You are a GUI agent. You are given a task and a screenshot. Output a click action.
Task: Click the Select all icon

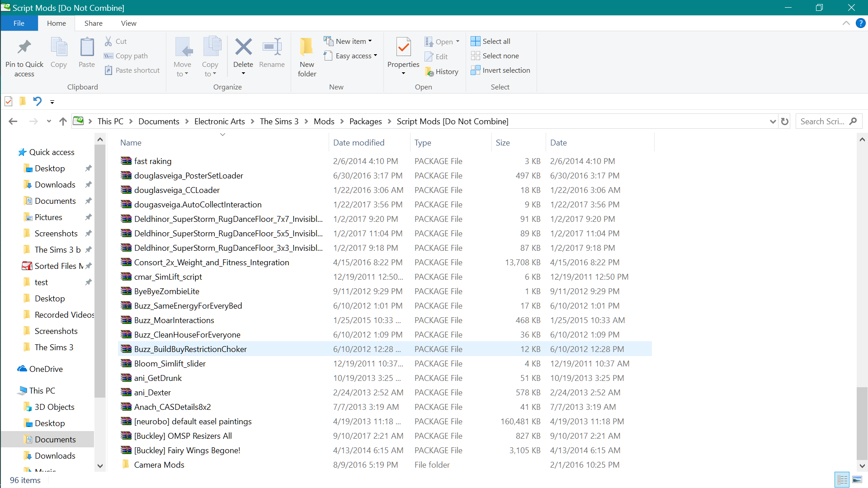coord(476,41)
